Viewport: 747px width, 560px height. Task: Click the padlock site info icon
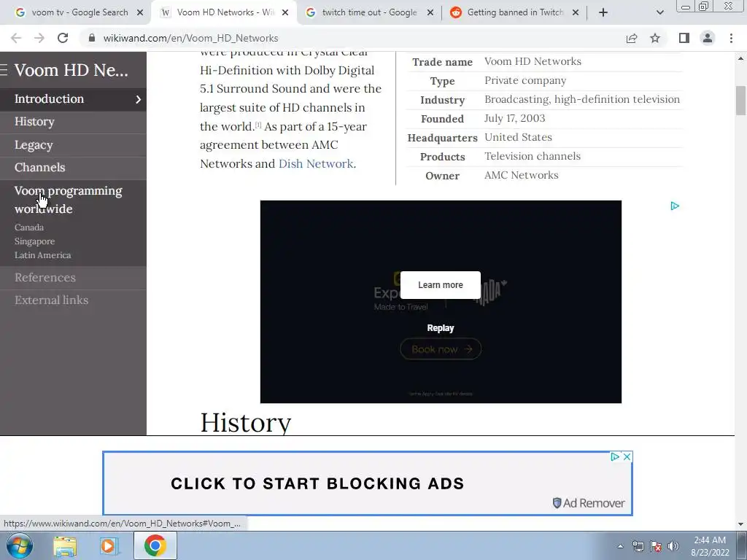(x=92, y=38)
